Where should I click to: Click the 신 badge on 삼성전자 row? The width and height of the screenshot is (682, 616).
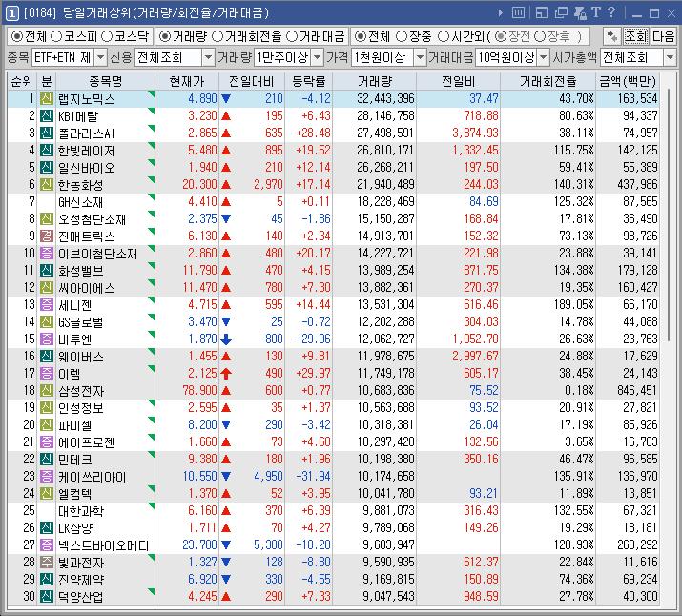click(x=47, y=390)
